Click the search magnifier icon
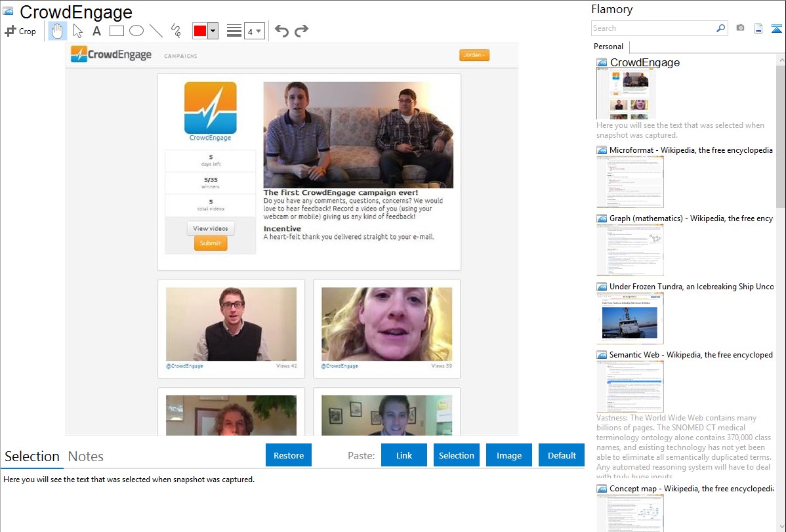 (721, 28)
